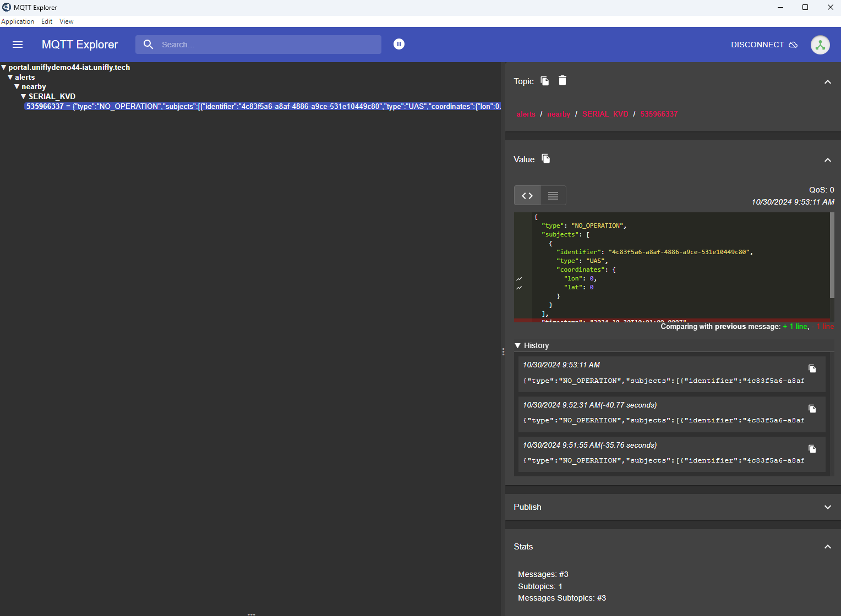Copy the 9:52:31 AM history message

coord(812,408)
